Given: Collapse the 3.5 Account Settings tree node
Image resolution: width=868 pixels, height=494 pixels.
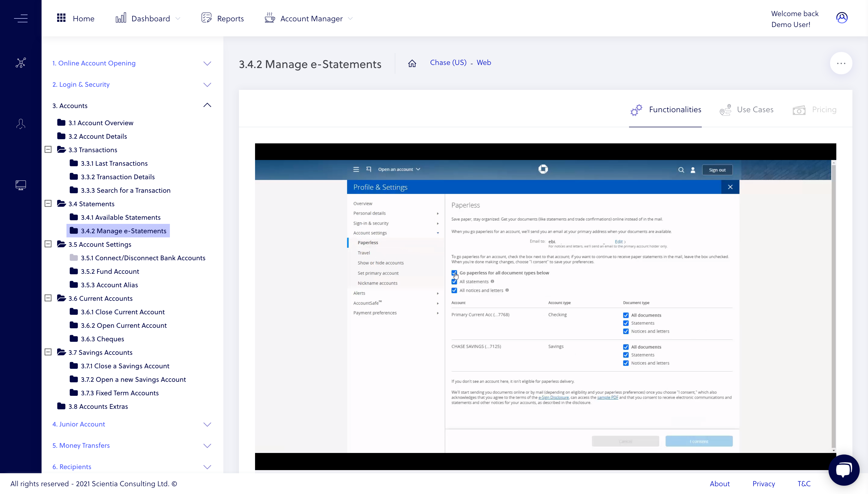Looking at the screenshot, I should coord(48,244).
